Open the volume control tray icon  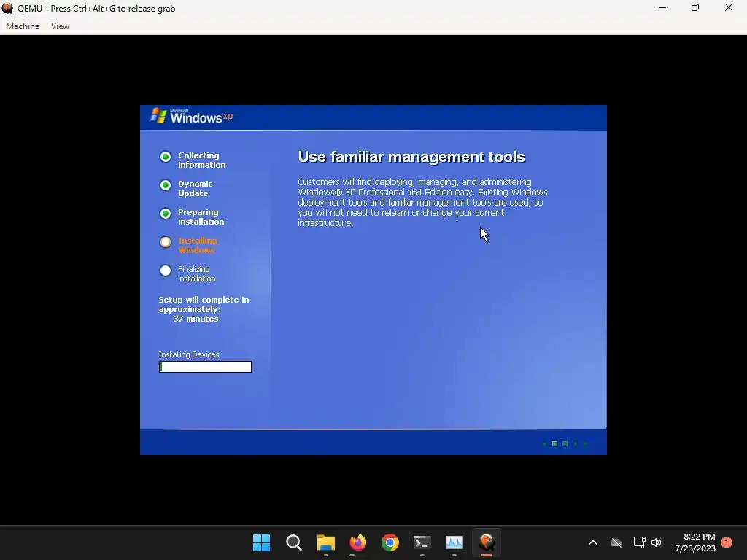coord(657,542)
